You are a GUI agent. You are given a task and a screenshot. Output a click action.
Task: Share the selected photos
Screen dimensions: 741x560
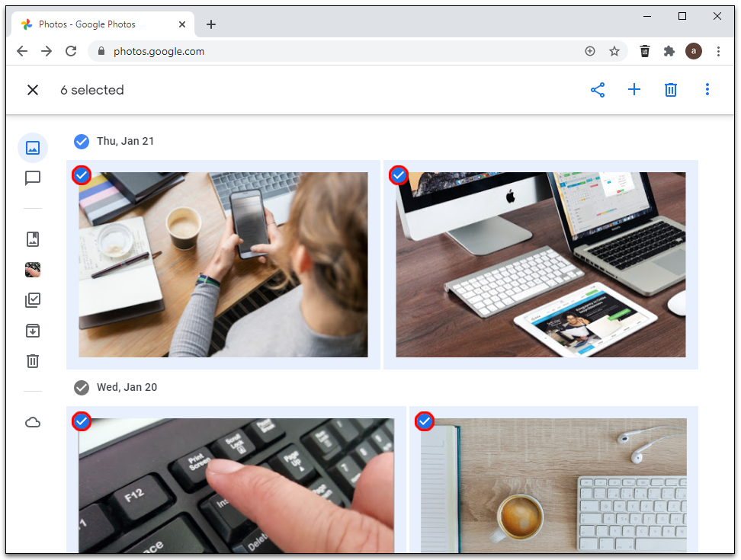coord(598,90)
